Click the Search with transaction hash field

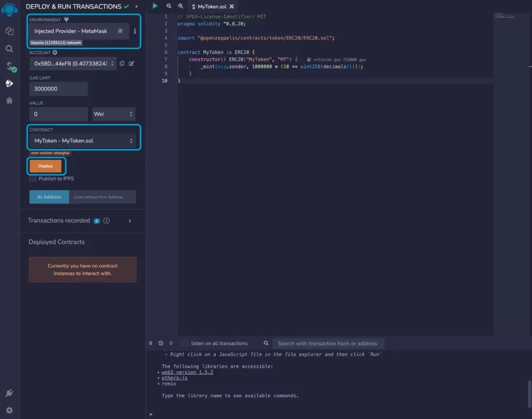[x=328, y=343]
